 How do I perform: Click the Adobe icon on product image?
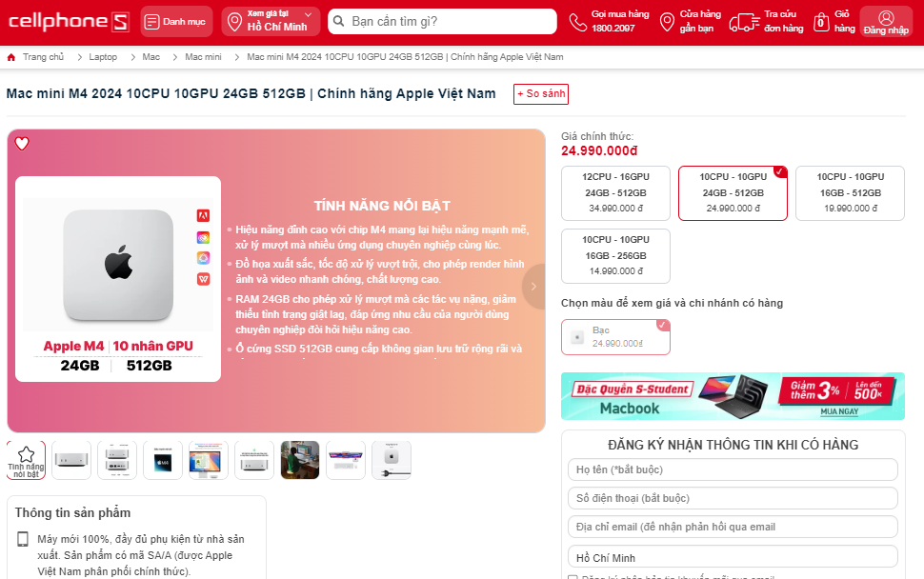pos(203,215)
